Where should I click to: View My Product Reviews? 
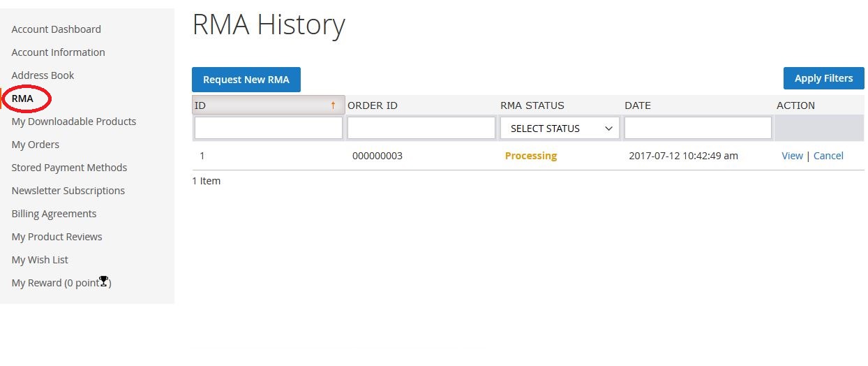(x=57, y=237)
